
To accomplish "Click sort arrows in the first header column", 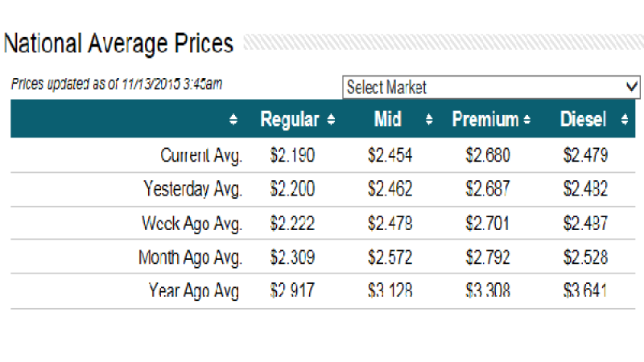I will 233,121.
